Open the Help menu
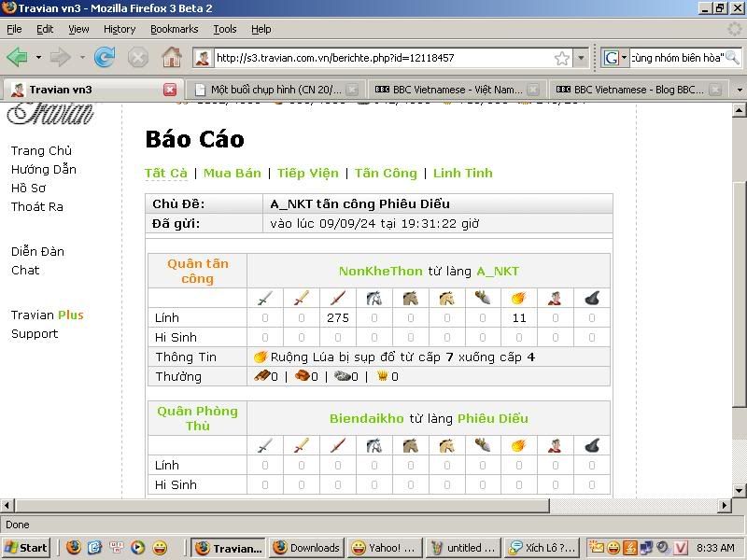Image resolution: width=747 pixels, height=560 pixels. click(x=261, y=29)
